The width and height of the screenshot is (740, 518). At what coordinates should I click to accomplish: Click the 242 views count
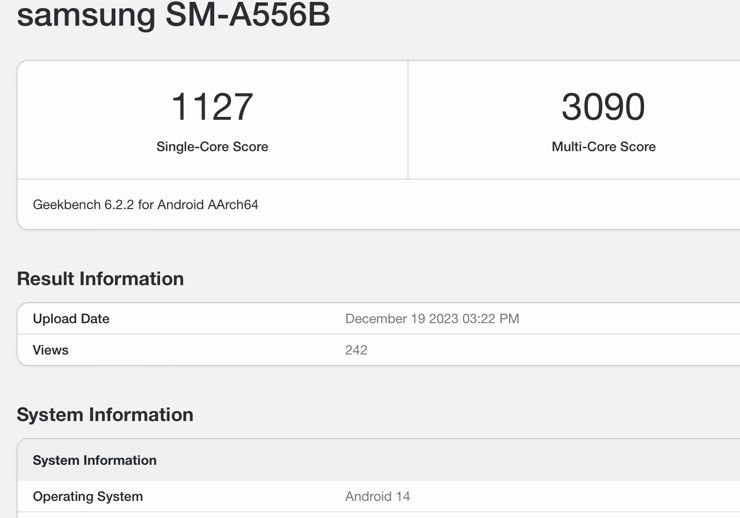tap(356, 350)
